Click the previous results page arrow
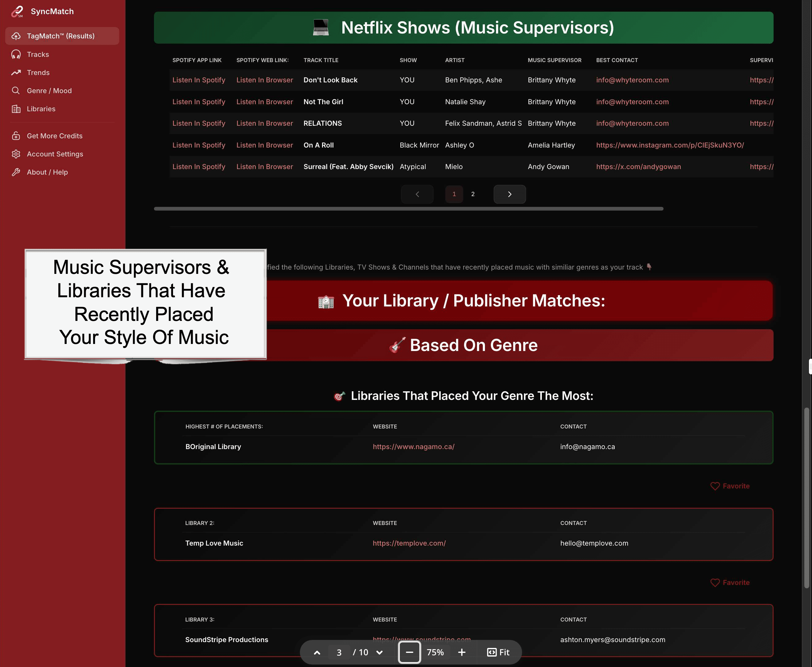Image resolution: width=812 pixels, height=667 pixels. (x=417, y=194)
